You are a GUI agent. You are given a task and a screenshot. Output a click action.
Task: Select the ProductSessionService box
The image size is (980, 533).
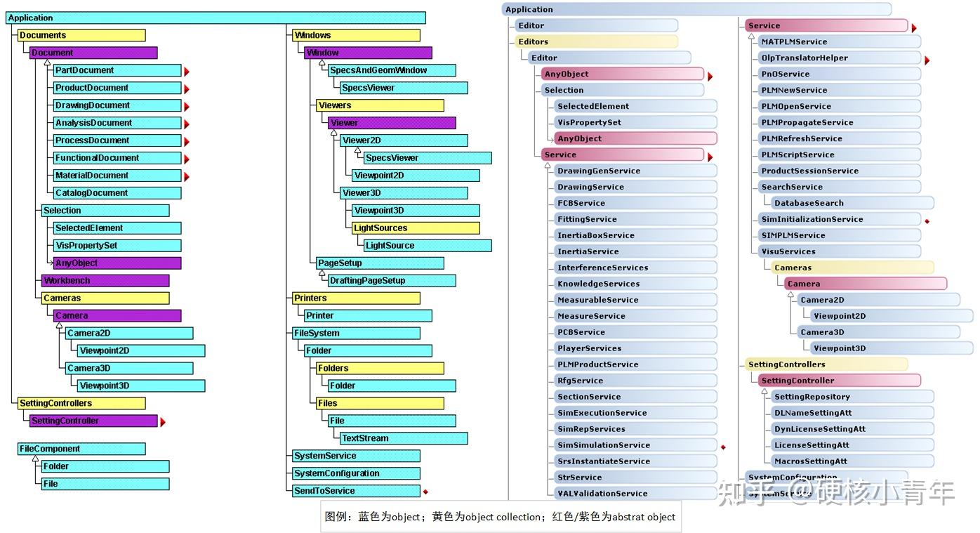pyautogui.click(x=839, y=171)
